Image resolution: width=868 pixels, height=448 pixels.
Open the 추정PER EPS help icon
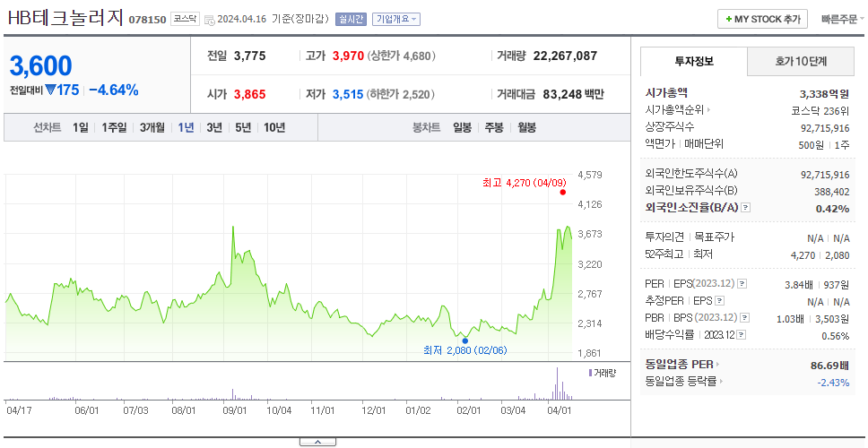(719, 301)
